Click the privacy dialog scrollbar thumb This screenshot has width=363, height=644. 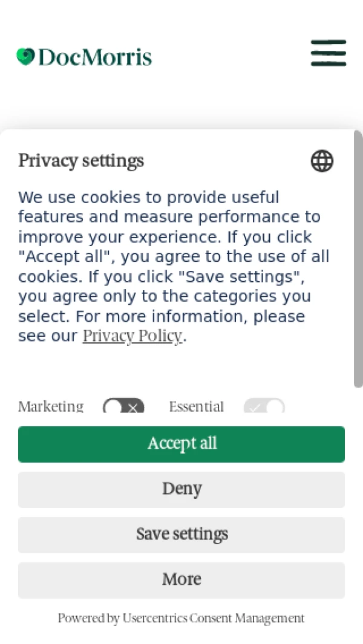pyautogui.click(x=358, y=260)
